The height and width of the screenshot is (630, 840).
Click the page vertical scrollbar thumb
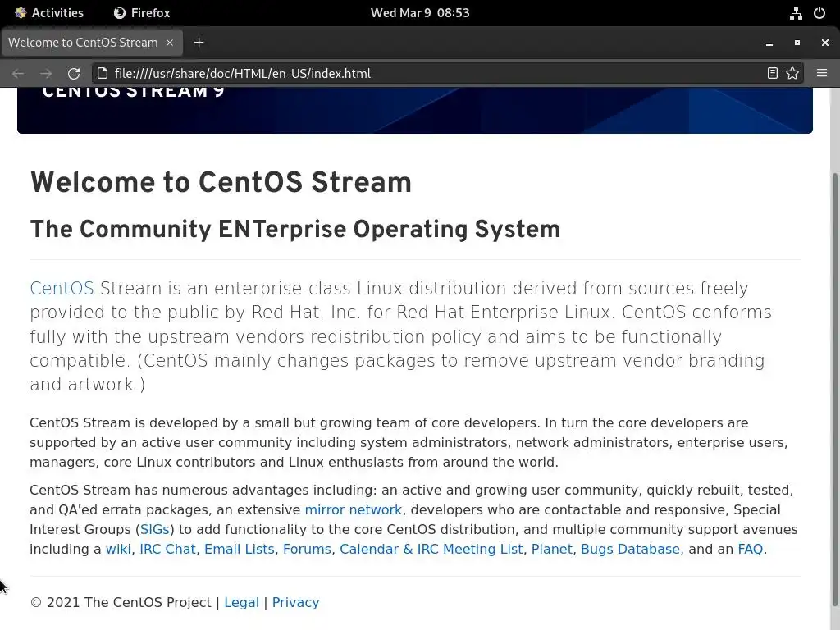point(836,390)
